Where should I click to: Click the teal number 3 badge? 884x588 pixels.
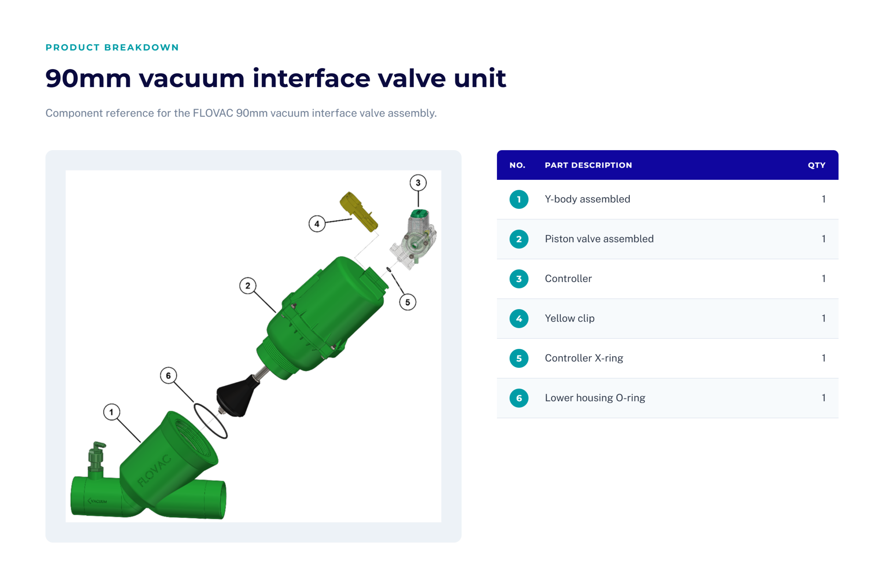click(519, 278)
